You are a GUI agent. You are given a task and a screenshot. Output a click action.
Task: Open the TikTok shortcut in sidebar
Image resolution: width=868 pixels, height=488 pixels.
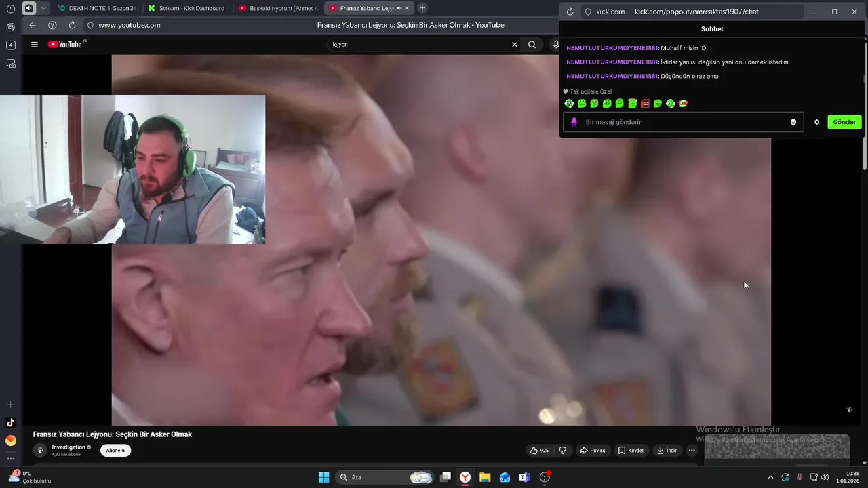pos(10,422)
